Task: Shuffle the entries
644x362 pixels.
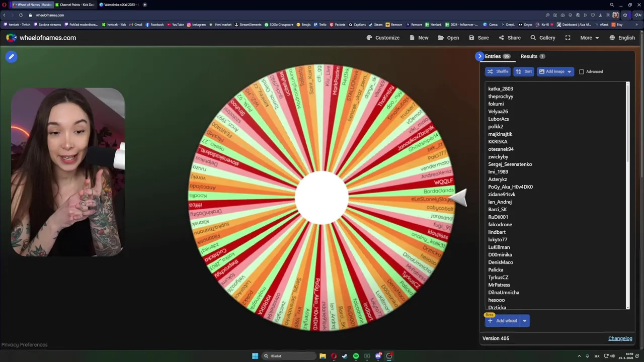Action: (498, 72)
